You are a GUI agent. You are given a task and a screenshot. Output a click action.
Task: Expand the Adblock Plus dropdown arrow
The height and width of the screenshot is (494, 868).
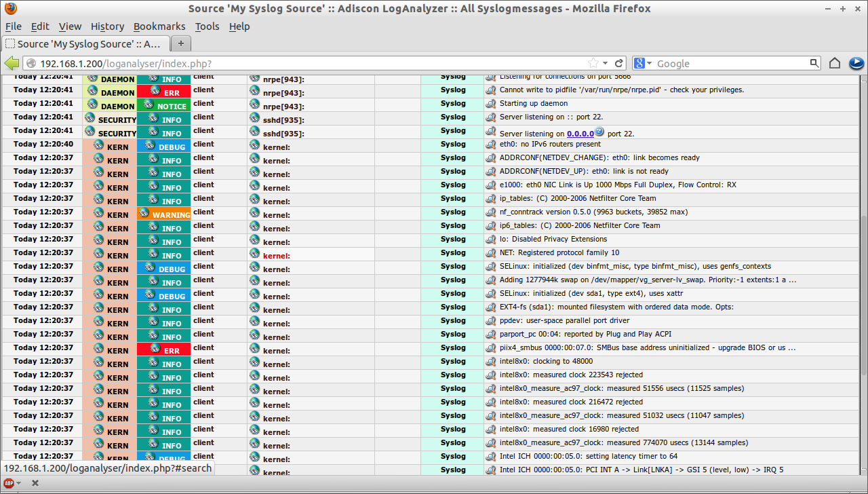19,483
